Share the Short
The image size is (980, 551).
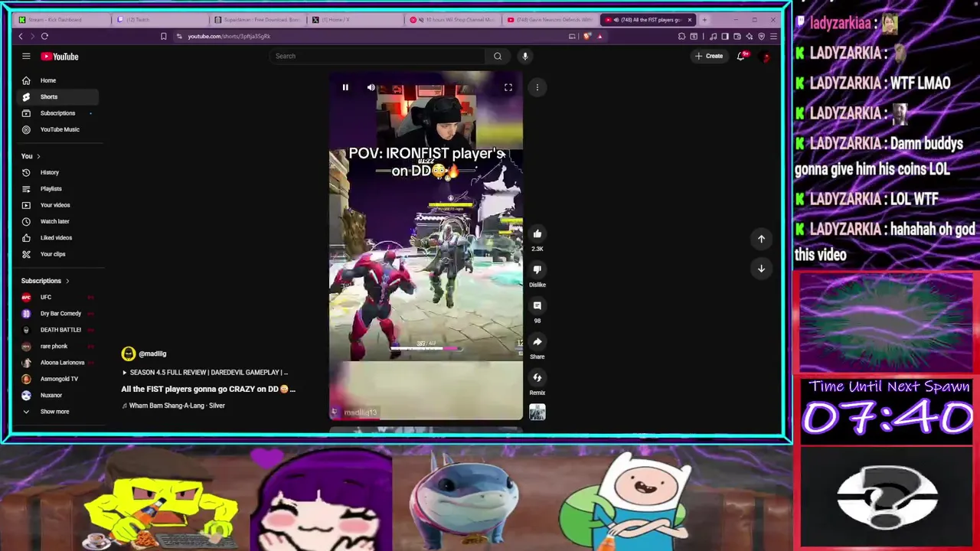(537, 341)
